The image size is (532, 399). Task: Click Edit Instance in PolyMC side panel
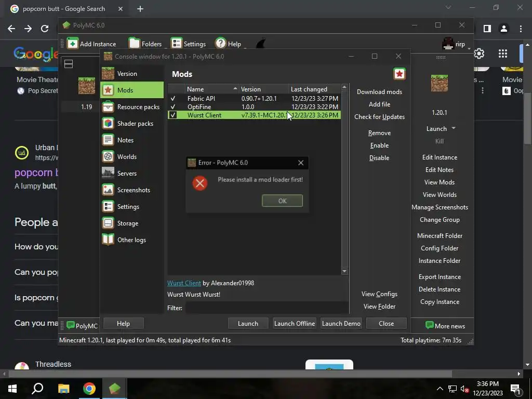(x=440, y=157)
